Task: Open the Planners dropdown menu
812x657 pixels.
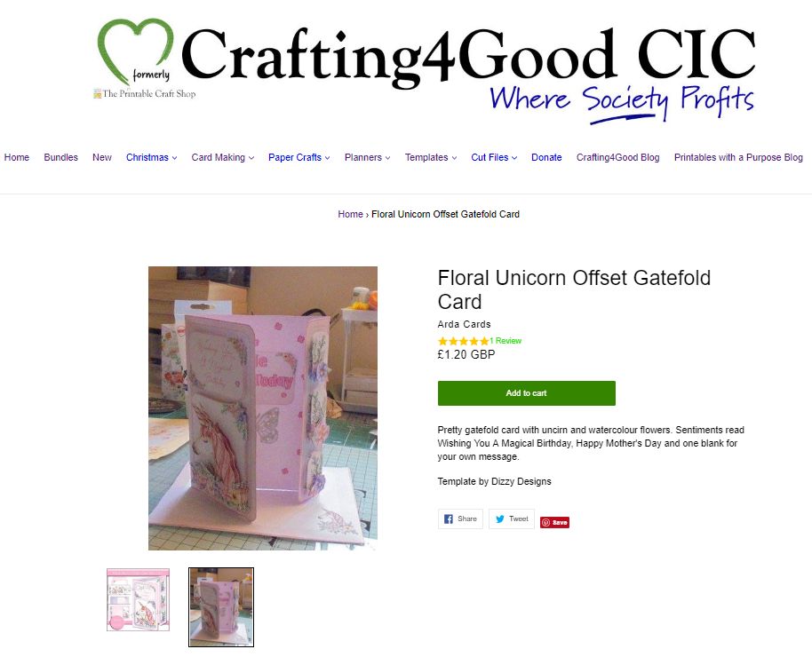Action: pyautogui.click(x=367, y=157)
